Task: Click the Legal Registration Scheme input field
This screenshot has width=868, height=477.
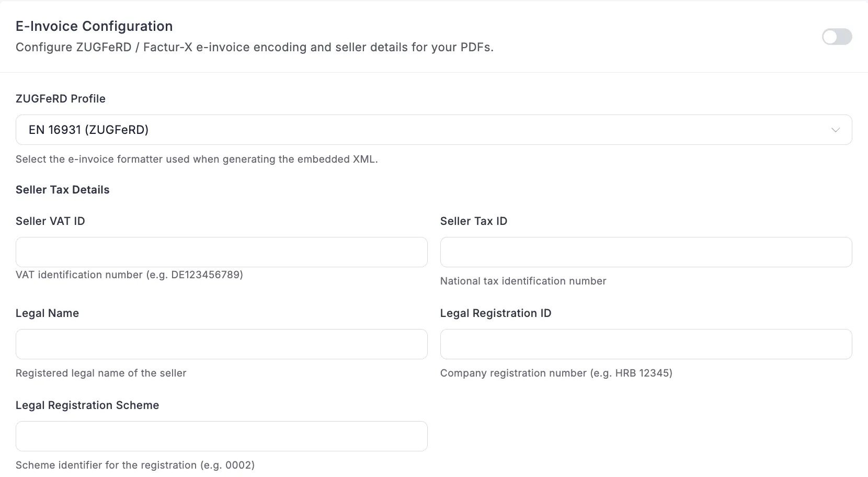Action: [x=222, y=436]
